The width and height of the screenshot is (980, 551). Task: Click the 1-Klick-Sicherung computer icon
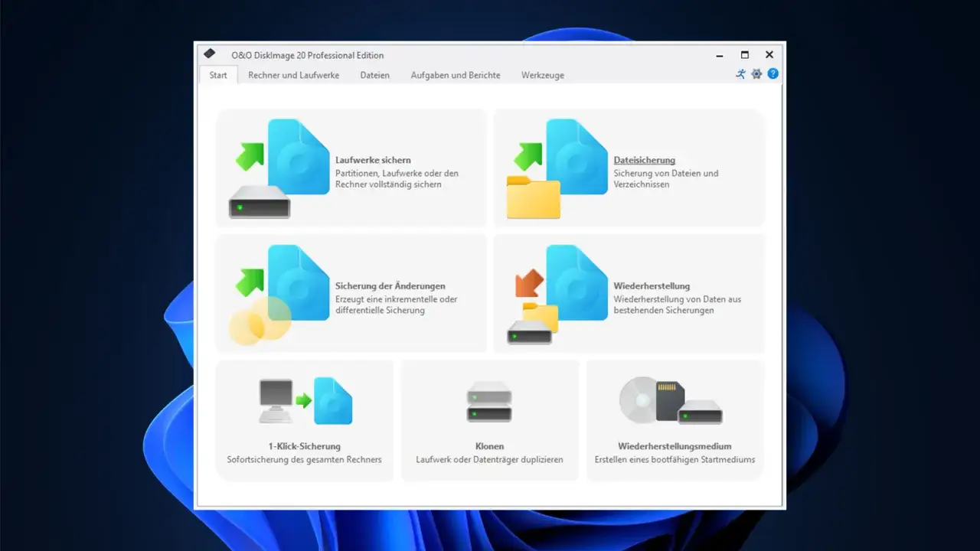(305, 400)
